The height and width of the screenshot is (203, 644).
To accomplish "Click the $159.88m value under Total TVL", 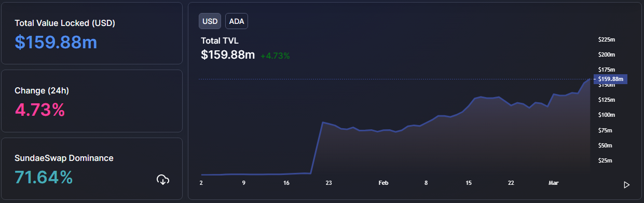I will click(228, 55).
